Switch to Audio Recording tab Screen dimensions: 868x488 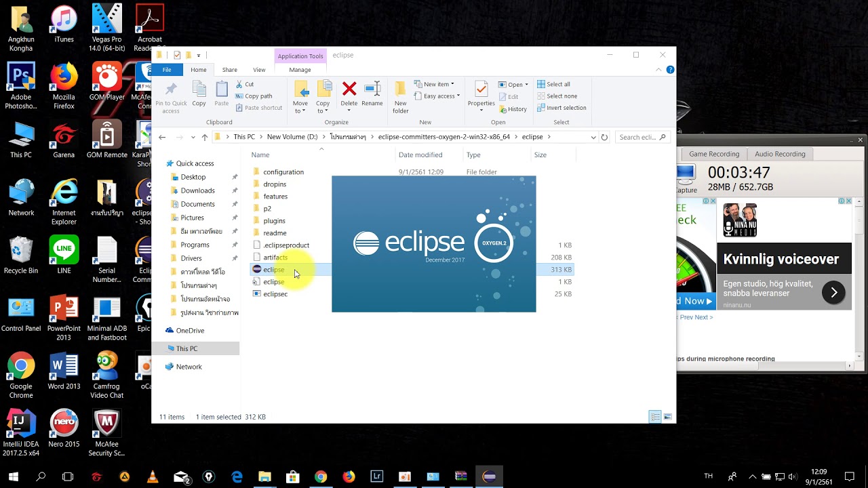point(780,154)
